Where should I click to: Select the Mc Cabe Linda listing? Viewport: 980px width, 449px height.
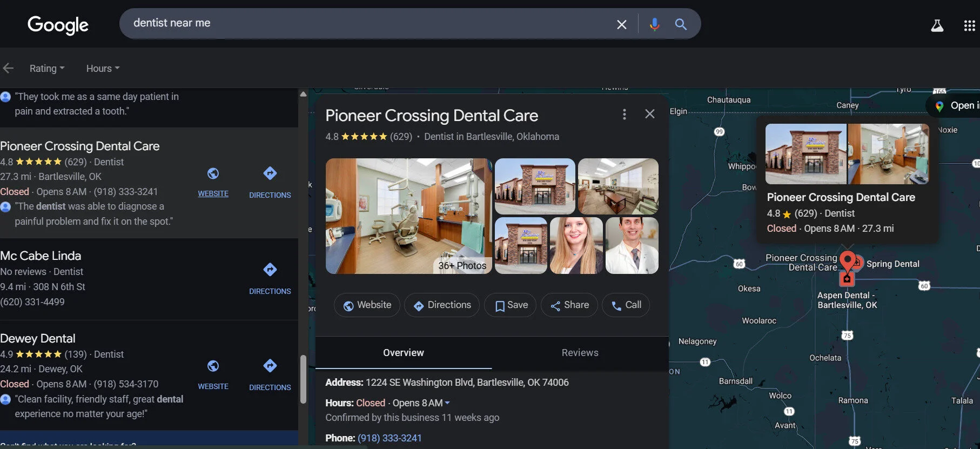41,256
